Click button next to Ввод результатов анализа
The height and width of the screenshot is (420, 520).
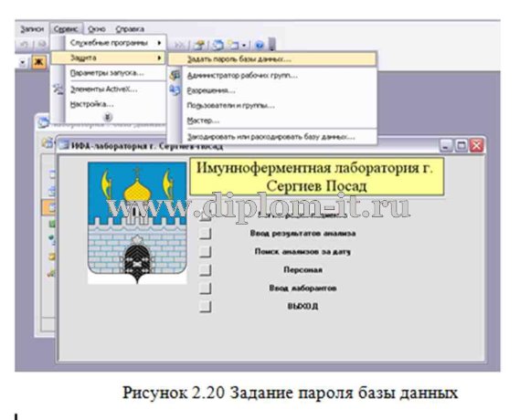tap(206, 233)
